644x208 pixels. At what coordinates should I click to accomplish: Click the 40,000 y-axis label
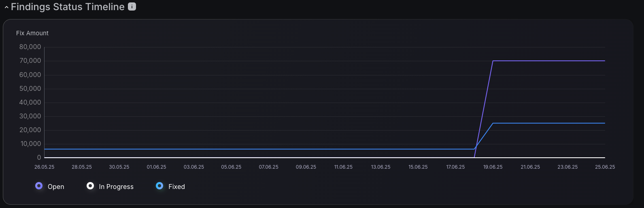tap(30, 102)
